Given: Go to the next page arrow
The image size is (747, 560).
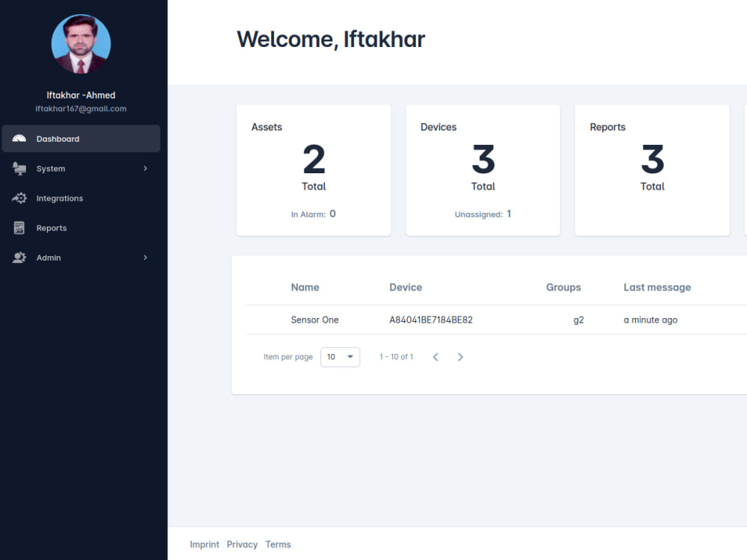Looking at the screenshot, I should click(x=460, y=357).
